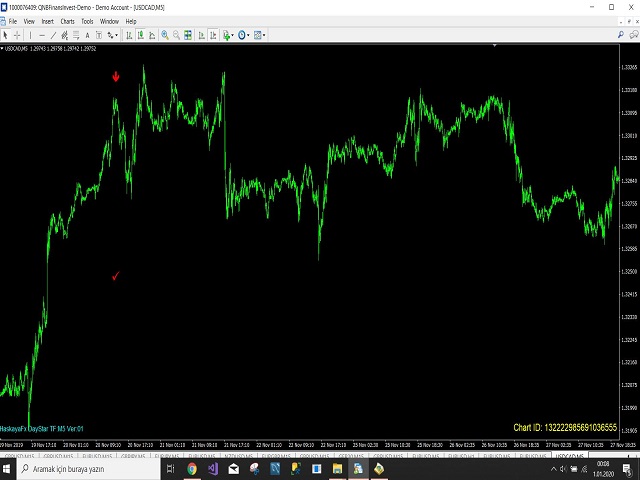Viewport: 640px width, 480px height.
Task: Click the chart document icon in menu bar
Action: (3, 22)
